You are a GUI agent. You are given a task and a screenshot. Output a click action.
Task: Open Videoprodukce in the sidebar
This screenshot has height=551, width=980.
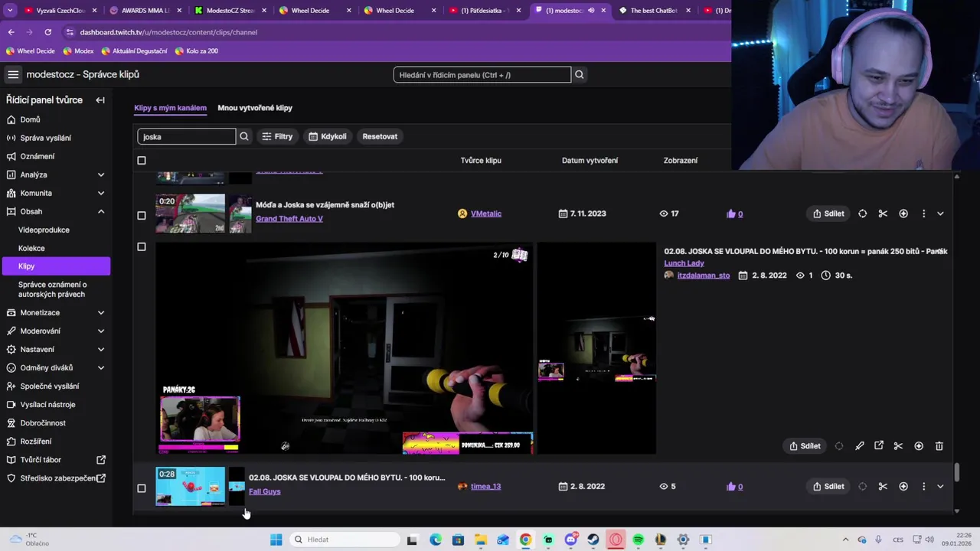44,230
